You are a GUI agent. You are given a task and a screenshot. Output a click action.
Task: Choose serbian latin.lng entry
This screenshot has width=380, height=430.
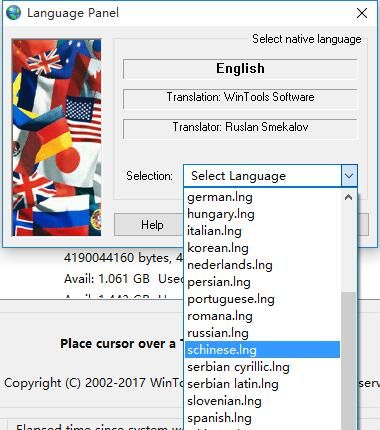tap(262, 384)
